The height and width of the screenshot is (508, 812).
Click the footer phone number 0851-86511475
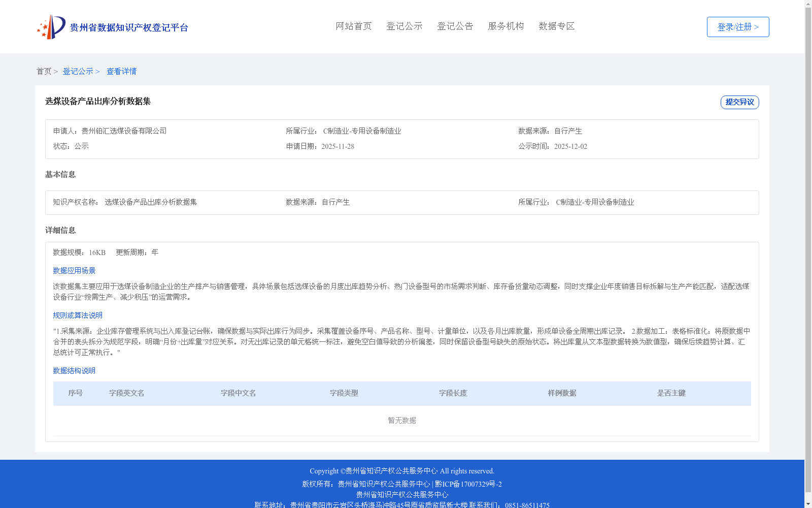(527, 505)
